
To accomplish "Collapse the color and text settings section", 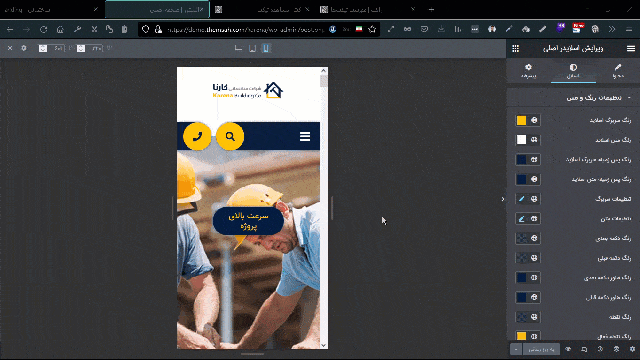I will tap(629, 98).
